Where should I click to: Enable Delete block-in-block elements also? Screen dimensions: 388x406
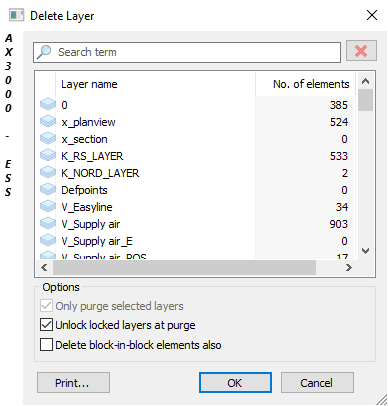tap(46, 345)
